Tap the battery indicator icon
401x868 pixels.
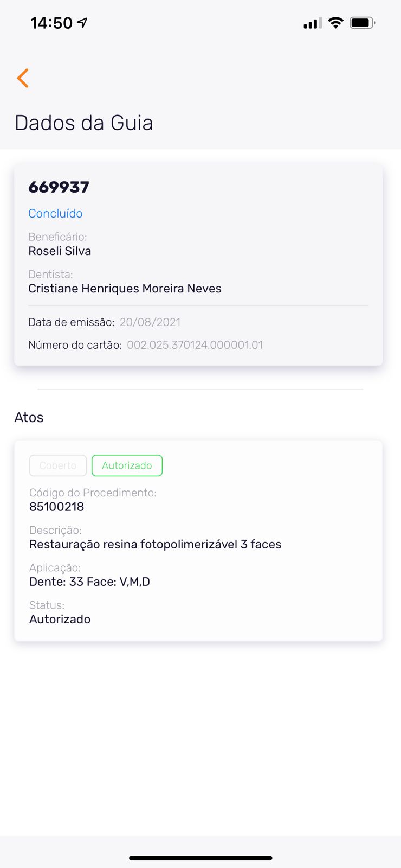click(x=362, y=23)
